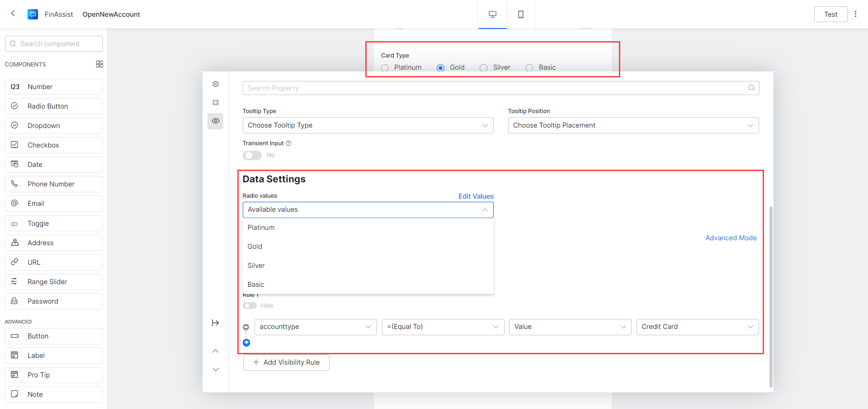Switch to desktop preview icon
The width and height of the screenshot is (868, 409).
(492, 14)
